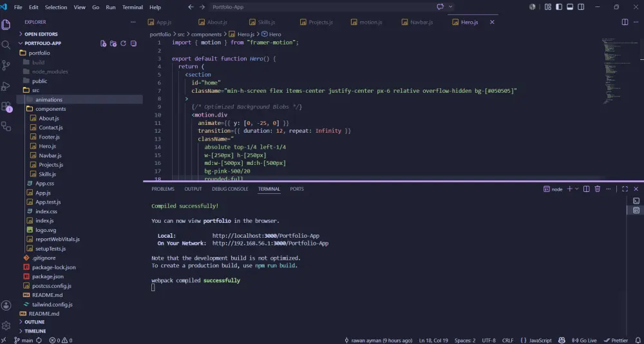
Task: Open the Source Control view
Action: 6,65
